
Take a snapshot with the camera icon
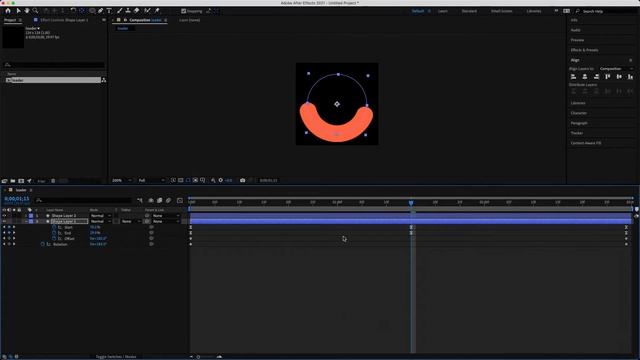[242, 180]
